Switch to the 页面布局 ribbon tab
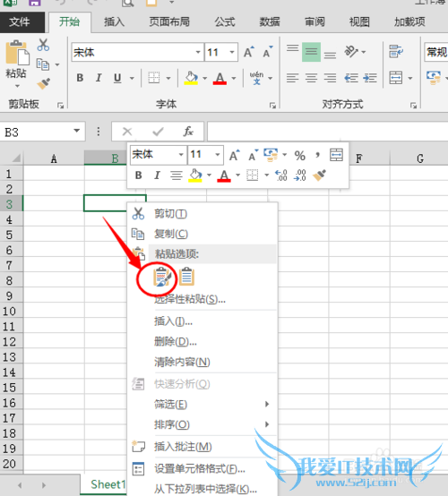Image resolution: width=448 pixels, height=496 pixels. point(169,21)
